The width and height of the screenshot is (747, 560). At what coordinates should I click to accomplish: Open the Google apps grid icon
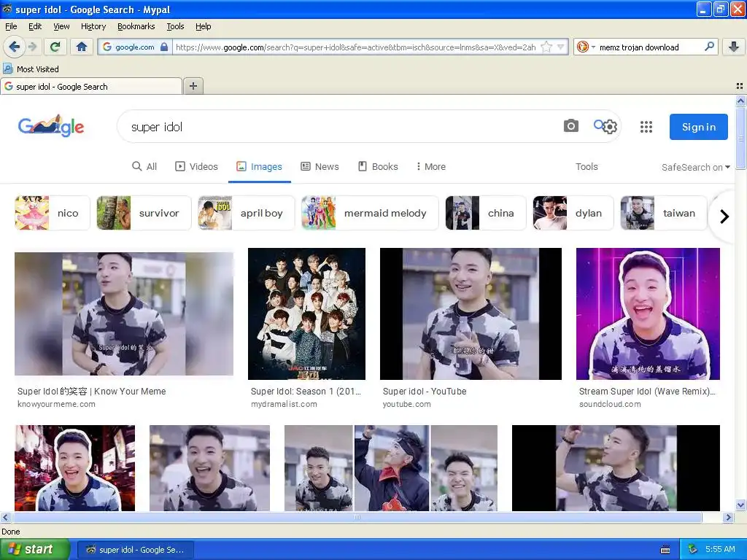[646, 127]
